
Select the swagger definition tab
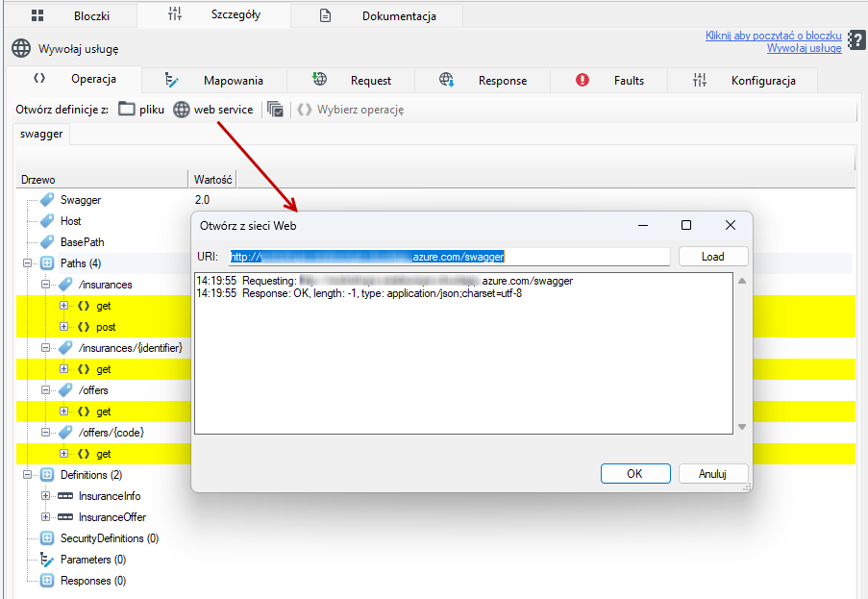coord(41,134)
